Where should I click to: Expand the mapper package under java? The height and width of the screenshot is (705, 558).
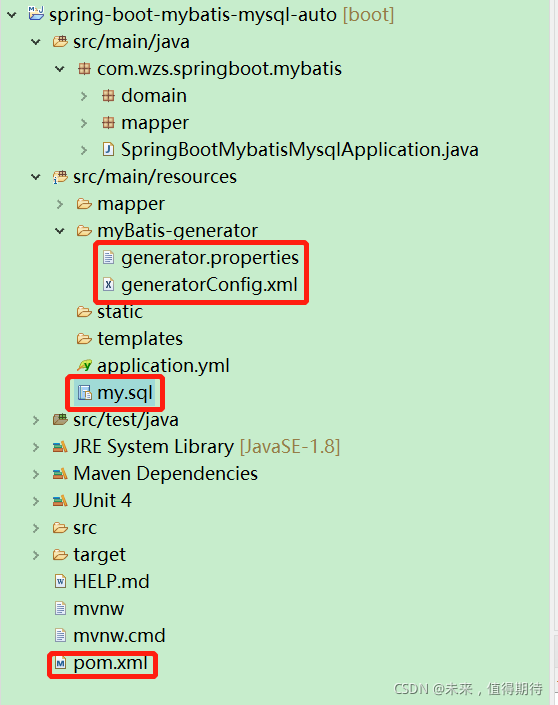84,123
